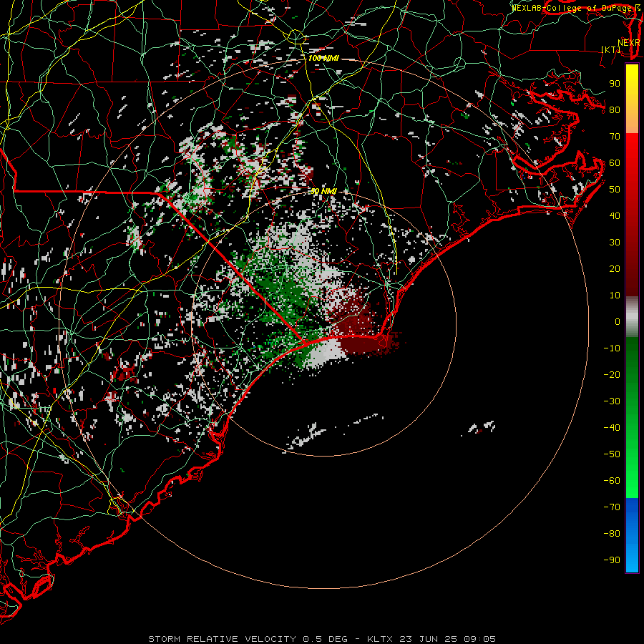Click the -50 value on velocity scale
644x644 pixels.
612,454
